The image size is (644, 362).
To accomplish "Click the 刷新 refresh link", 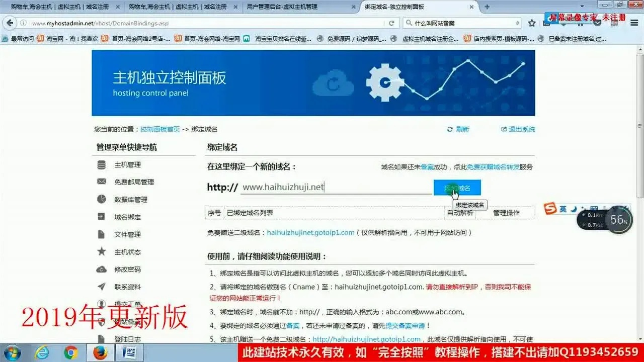I will click(x=458, y=129).
